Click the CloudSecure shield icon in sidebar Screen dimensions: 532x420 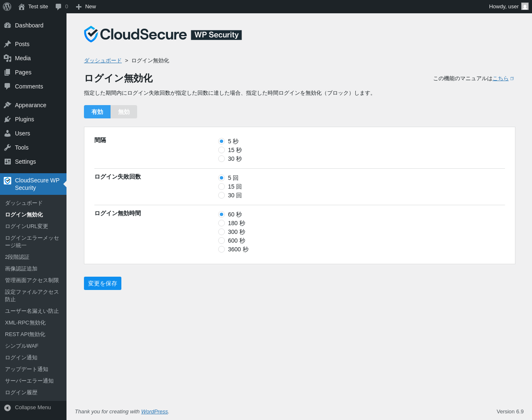[7, 181]
